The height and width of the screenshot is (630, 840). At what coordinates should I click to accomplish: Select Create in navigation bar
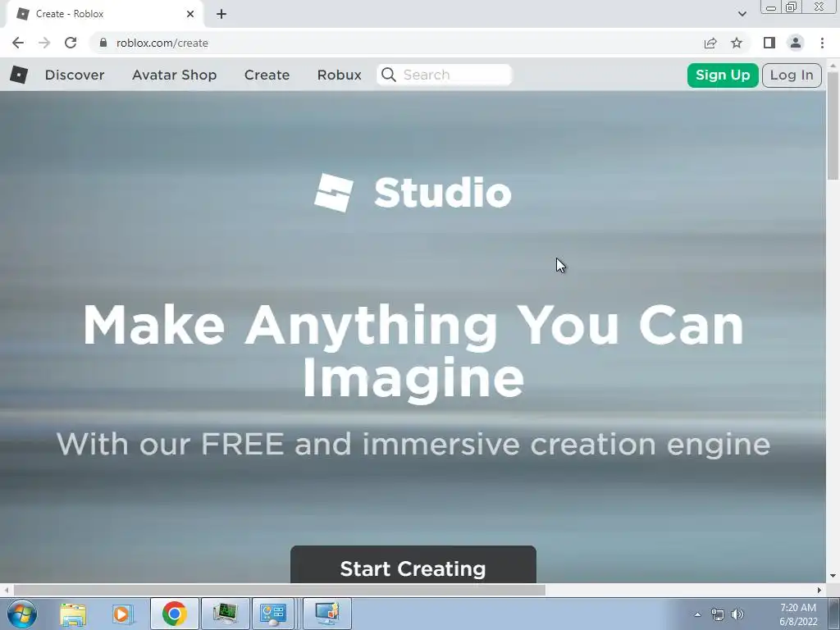pyautogui.click(x=267, y=75)
